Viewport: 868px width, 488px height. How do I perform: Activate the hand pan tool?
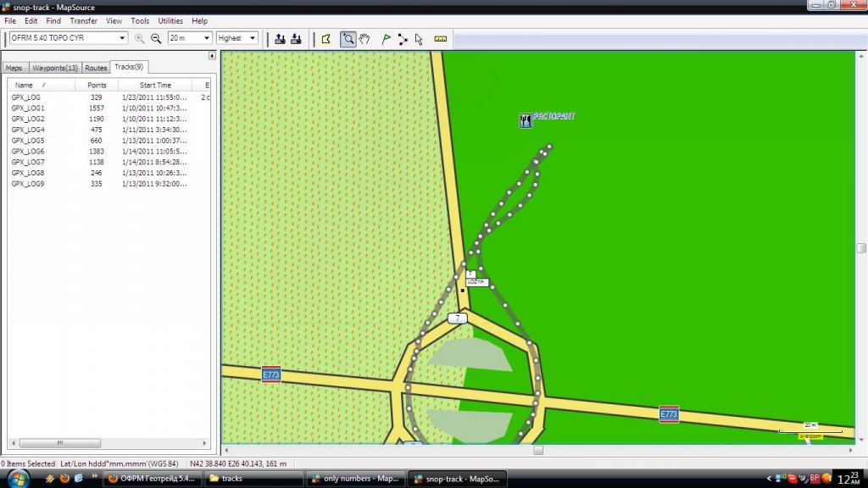pyautogui.click(x=364, y=38)
